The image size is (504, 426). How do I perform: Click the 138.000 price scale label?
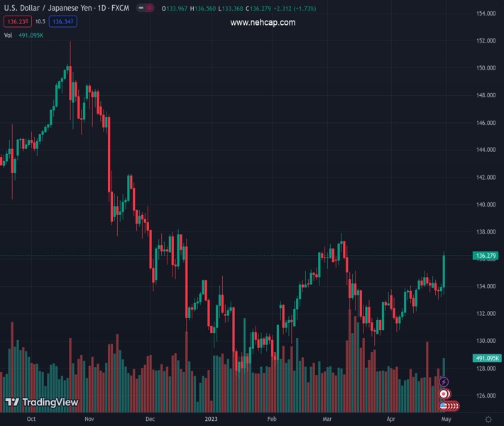pyautogui.click(x=486, y=231)
